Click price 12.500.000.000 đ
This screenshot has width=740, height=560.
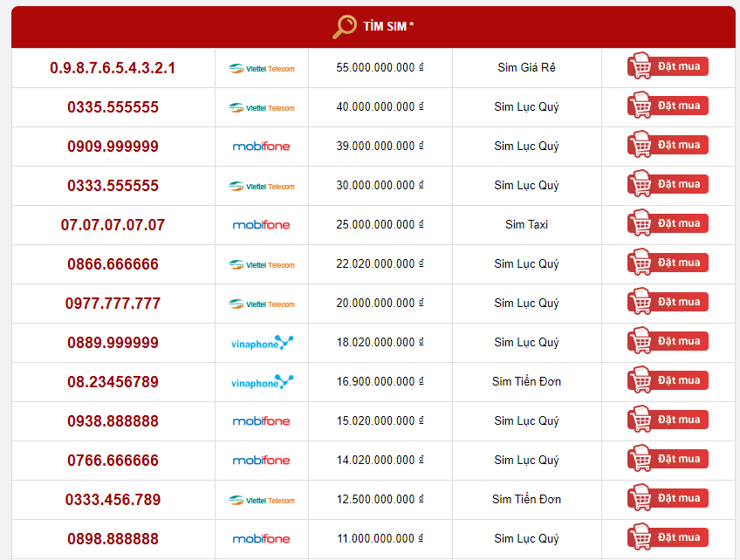pyautogui.click(x=380, y=499)
